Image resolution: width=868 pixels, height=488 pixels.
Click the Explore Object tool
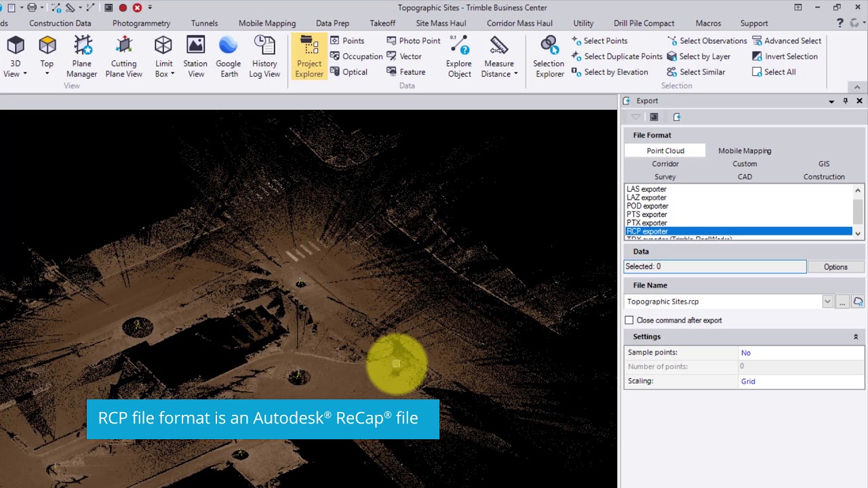(459, 57)
